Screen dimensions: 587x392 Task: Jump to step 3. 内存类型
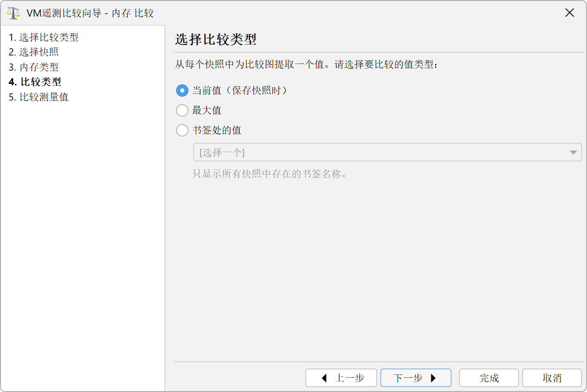pos(34,67)
